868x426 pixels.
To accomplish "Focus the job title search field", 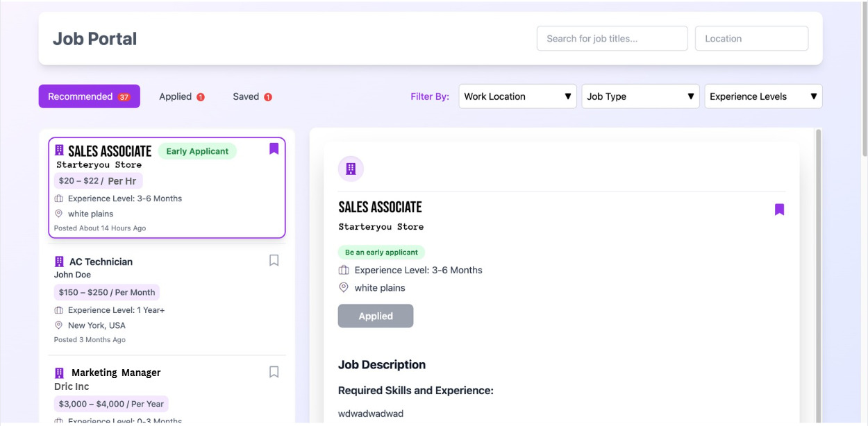I will click(x=612, y=39).
